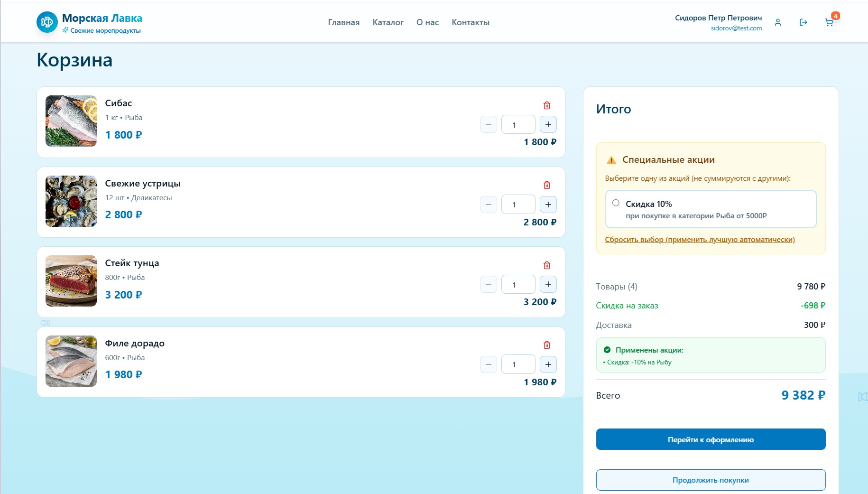Click the Скидка на заказ label
This screenshot has width=868, height=494.
[627, 306]
